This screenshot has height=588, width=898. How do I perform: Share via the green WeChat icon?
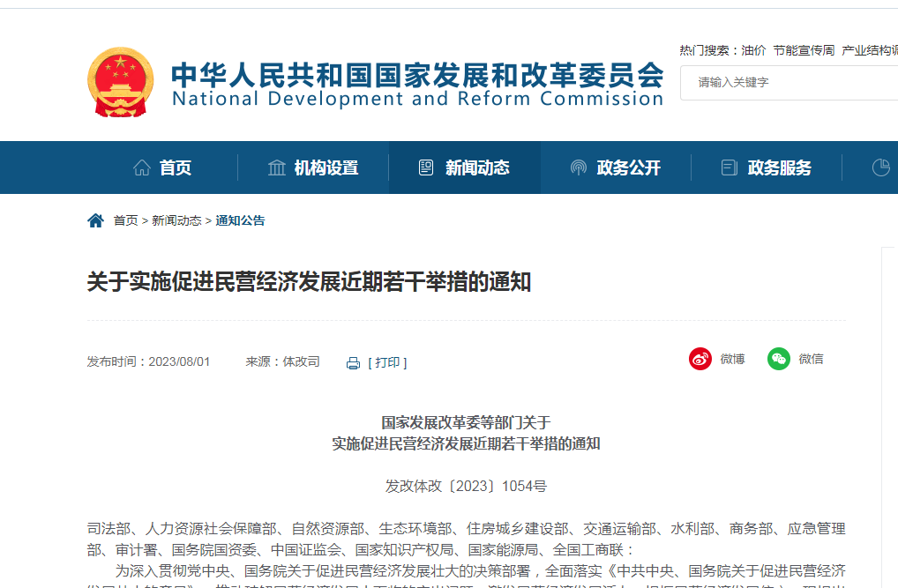(779, 359)
